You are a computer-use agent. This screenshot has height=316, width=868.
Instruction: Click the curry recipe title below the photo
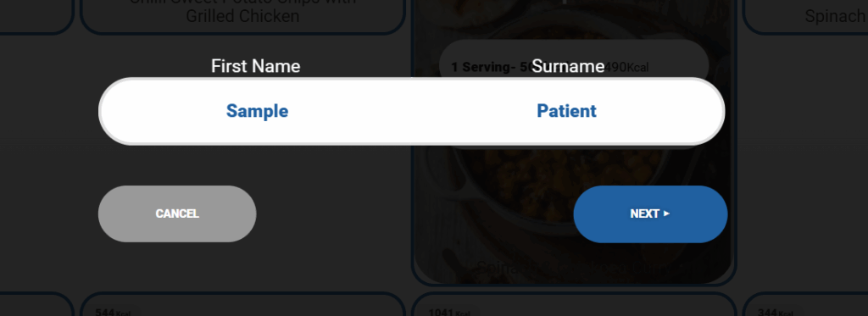click(574, 269)
